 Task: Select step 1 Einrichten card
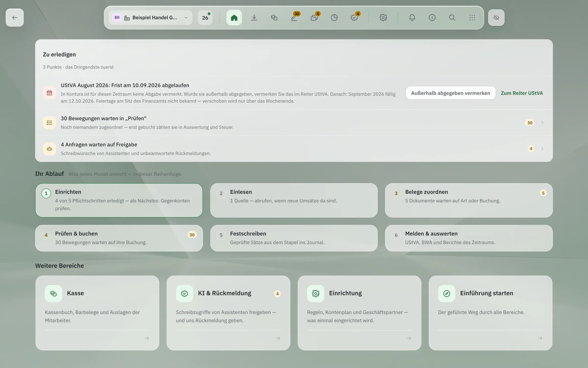click(x=119, y=200)
